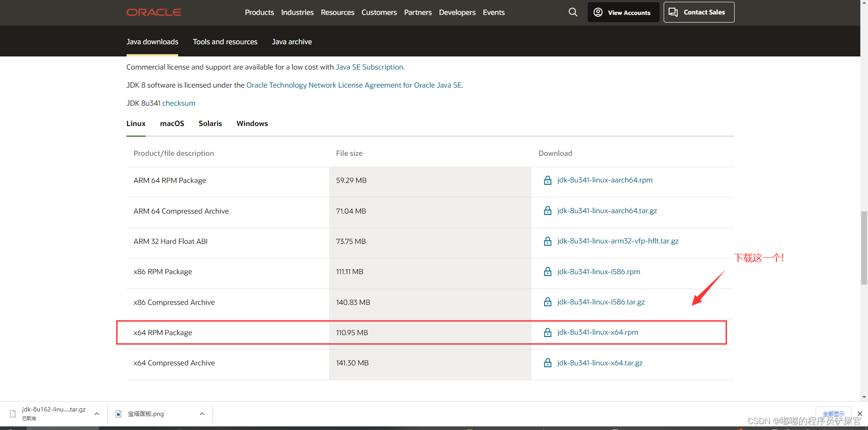Click lock icon beside jdk-8u341-linux-x64.rpm

pos(547,332)
